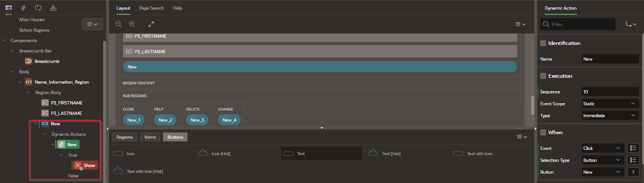Screen dimensions: 644x183
Task: Focus the property Filter search field
Action: pyautogui.click(x=578, y=24)
